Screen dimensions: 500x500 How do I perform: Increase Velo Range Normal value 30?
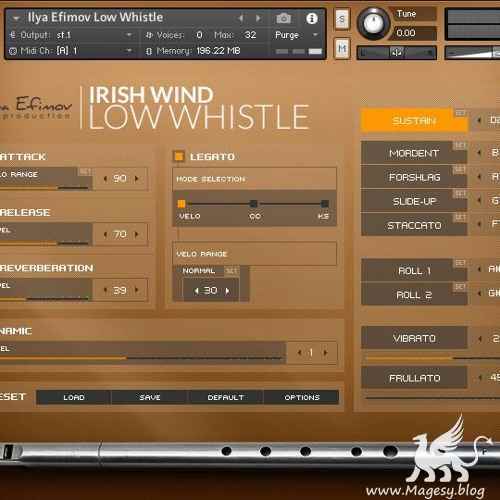227,291
